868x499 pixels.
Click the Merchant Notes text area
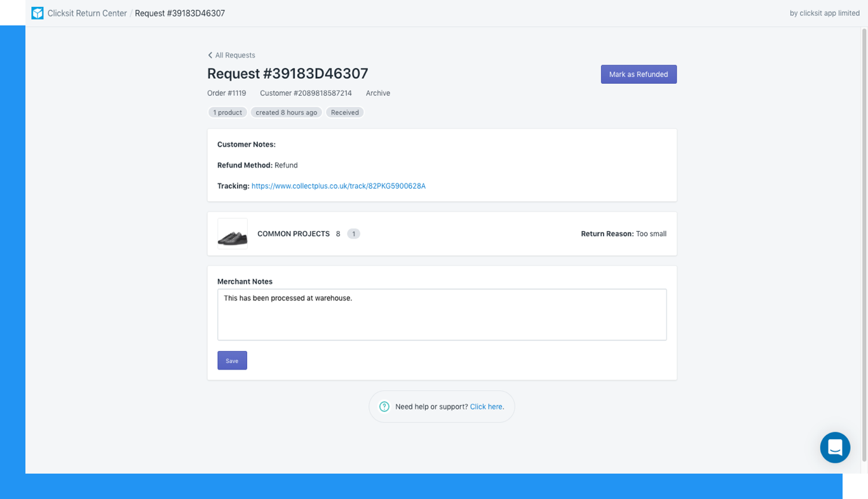442,314
